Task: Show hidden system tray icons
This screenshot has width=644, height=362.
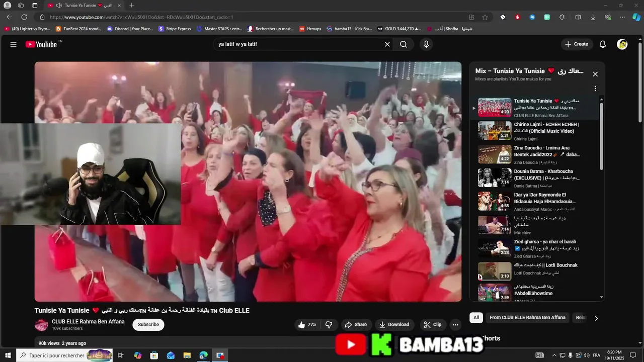Action: click(555, 355)
